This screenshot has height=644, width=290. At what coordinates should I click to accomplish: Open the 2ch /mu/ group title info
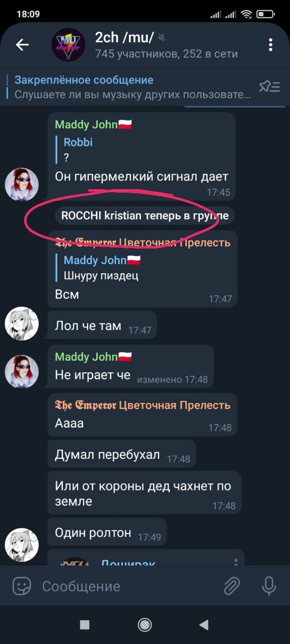point(165,45)
